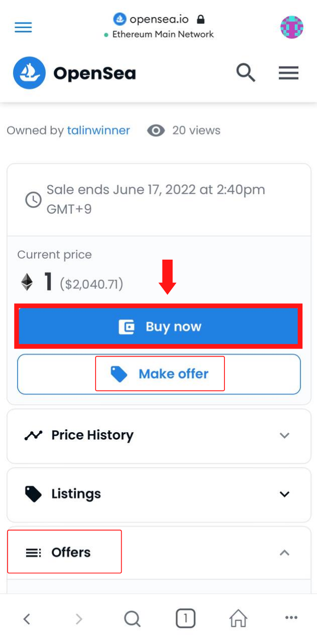This screenshot has width=317, height=644.
Task: Collapse the Offers section
Action: [159, 552]
